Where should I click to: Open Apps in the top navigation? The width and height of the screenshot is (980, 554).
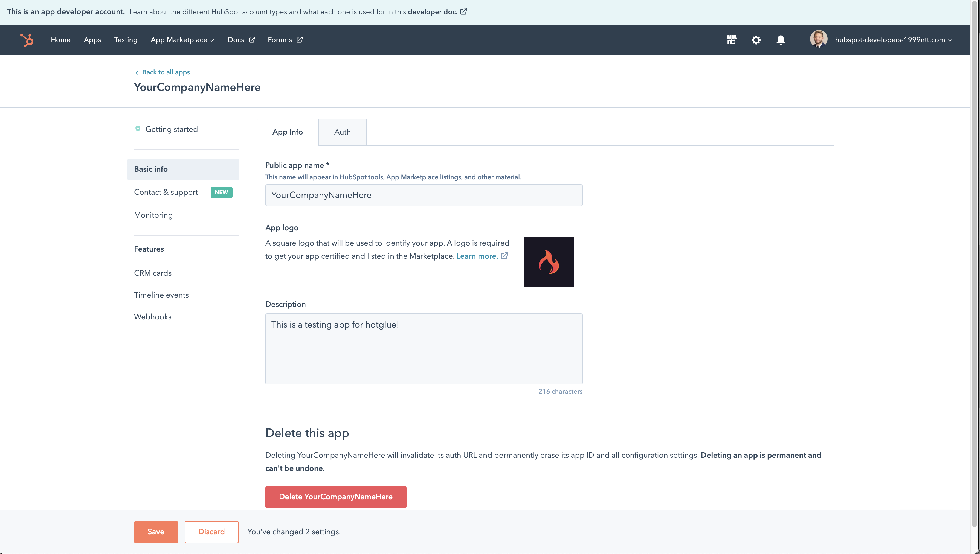(92, 40)
